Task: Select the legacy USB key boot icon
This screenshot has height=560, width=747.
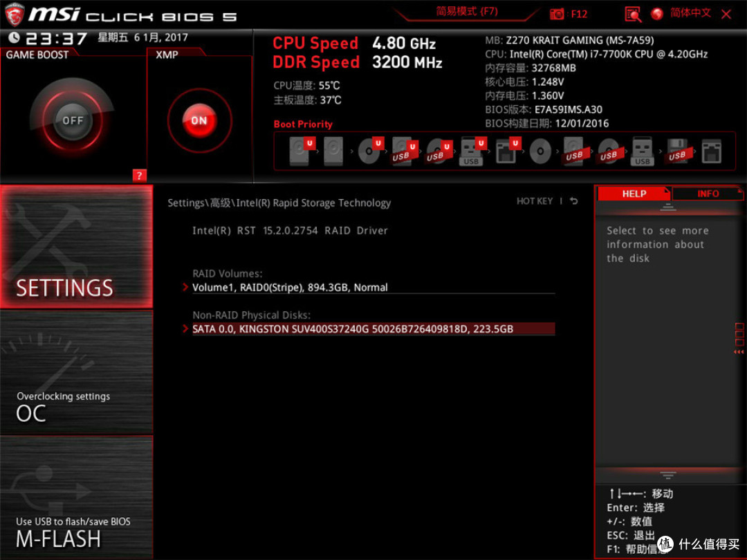Action: coord(642,151)
